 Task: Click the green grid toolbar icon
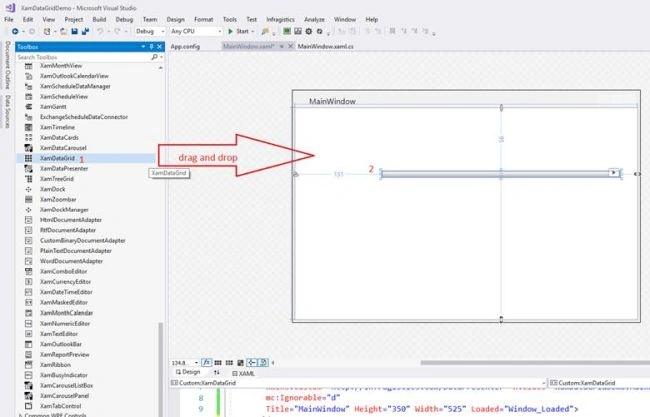(287, 31)
